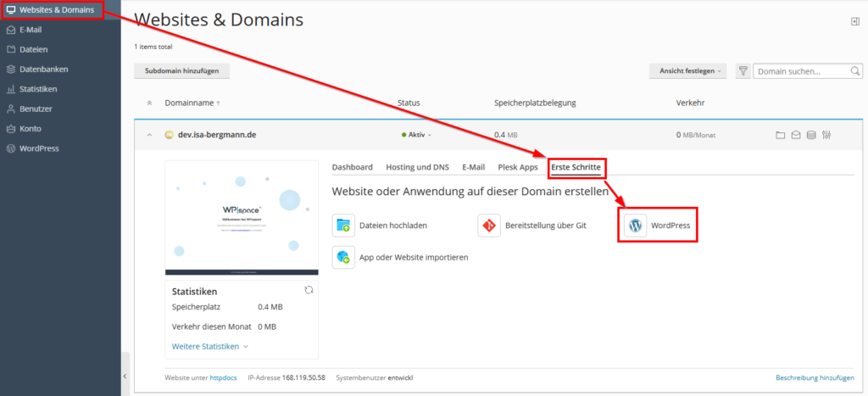Click the WordPress install icon under Erste Schritte
The height and width of the screenshot is (396, 868).
(x=636, y=226)
